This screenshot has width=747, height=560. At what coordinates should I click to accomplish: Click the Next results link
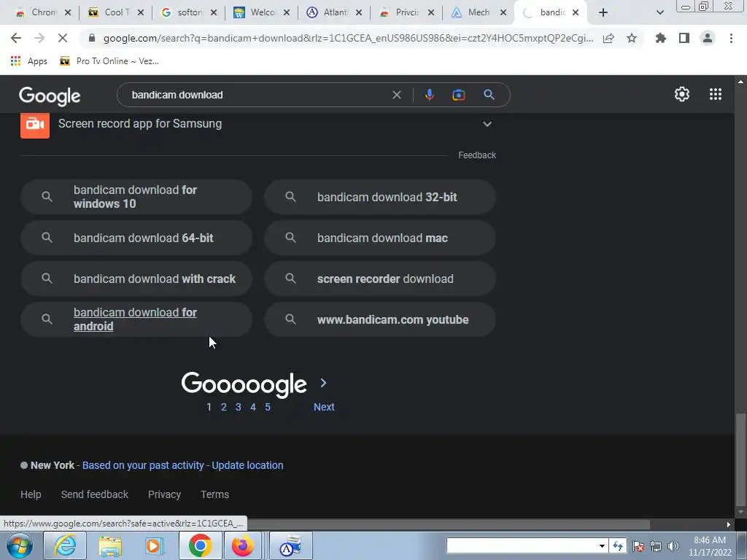tap(324, 407)
